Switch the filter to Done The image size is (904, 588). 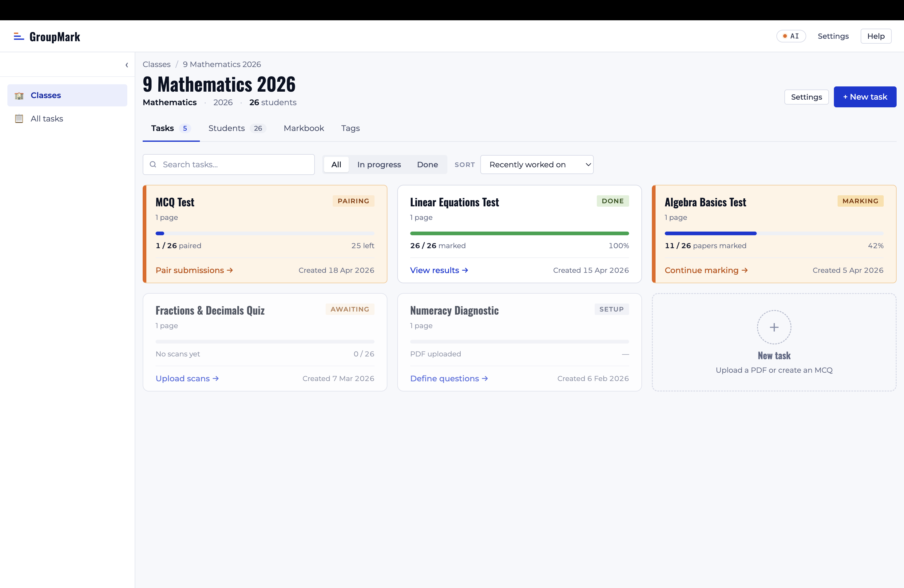point(427,164)
